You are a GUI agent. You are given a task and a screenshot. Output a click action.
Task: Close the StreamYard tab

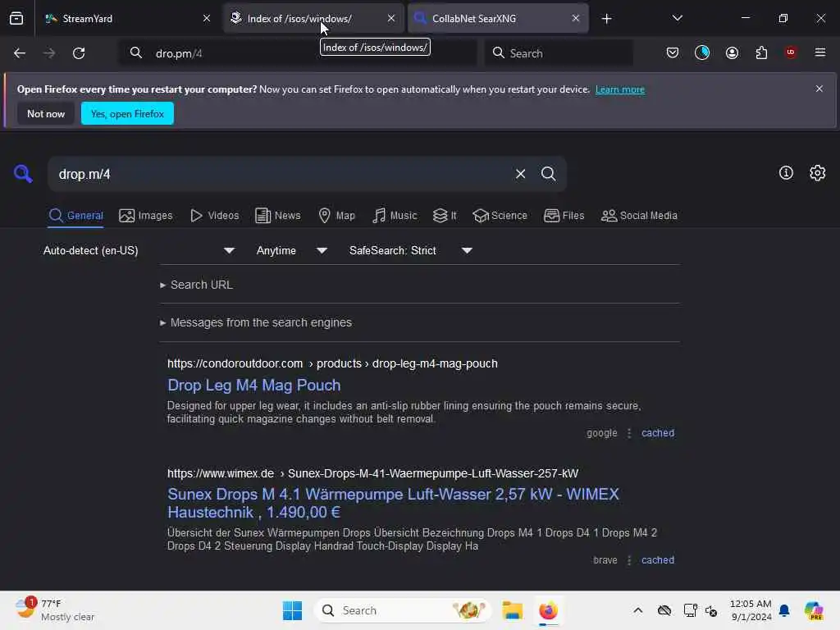click(207, 18)
